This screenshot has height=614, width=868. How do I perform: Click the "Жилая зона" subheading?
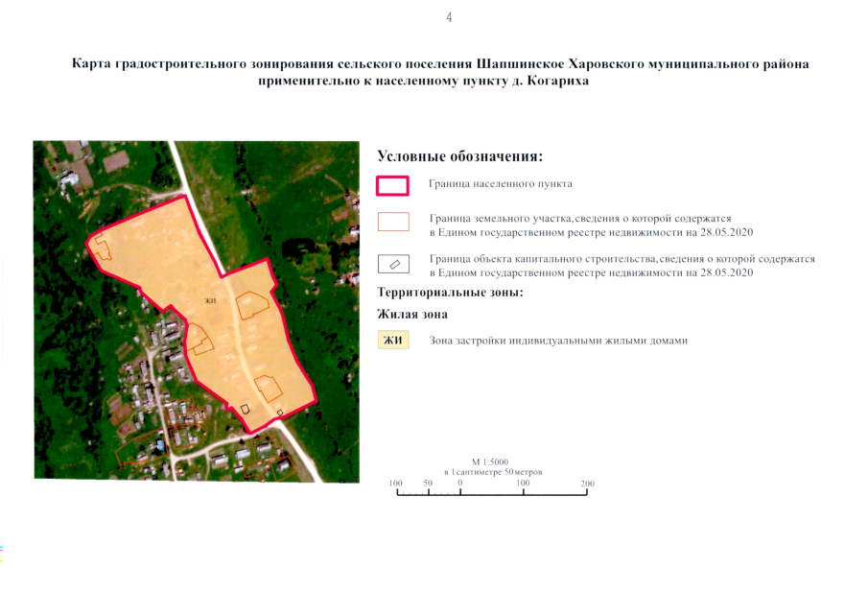(x=412, y=314)
